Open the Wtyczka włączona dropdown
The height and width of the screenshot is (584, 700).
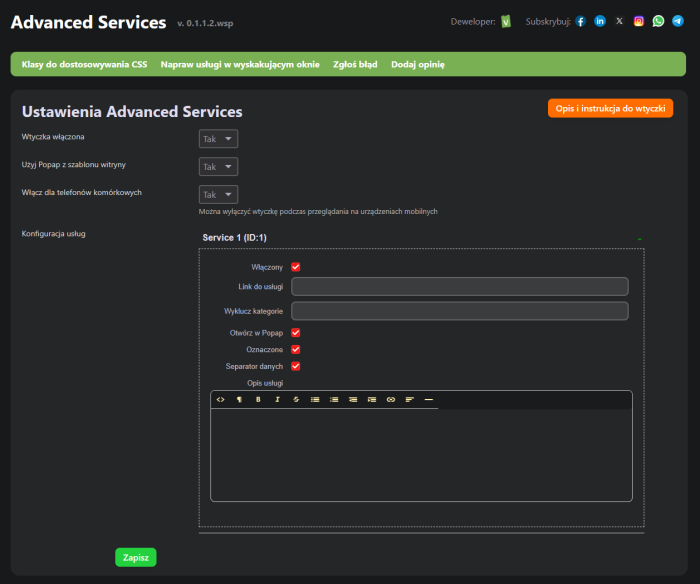coord(218,139)
